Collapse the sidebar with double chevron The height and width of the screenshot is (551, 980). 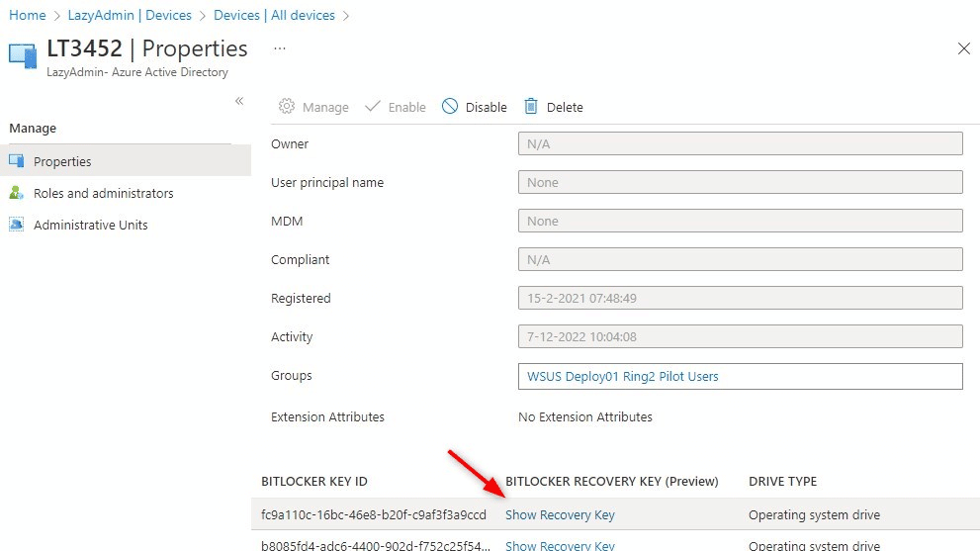tap(238, 101)
